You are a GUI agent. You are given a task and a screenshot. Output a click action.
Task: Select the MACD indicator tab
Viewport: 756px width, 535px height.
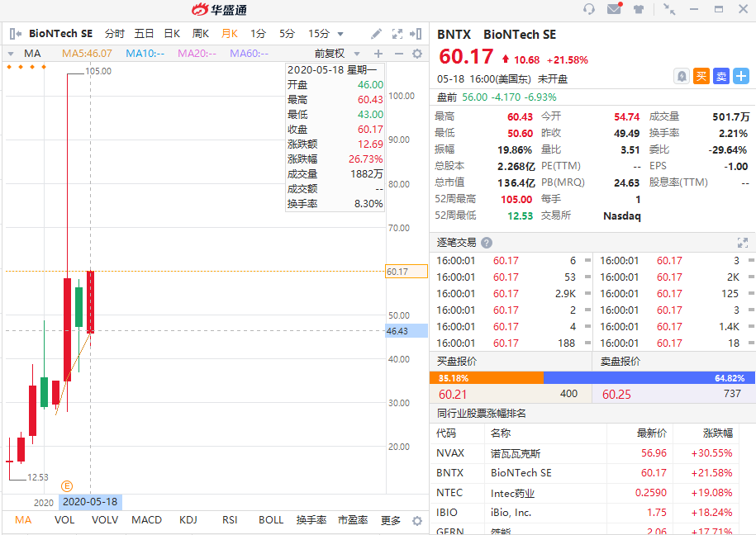[147, 520]
